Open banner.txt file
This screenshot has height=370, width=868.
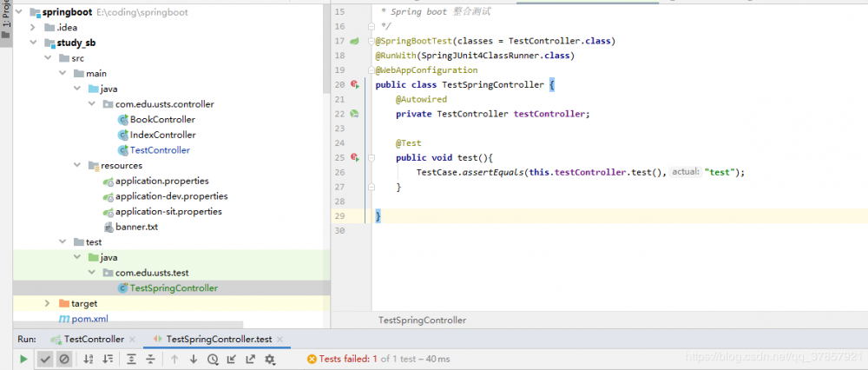(137, 227)
